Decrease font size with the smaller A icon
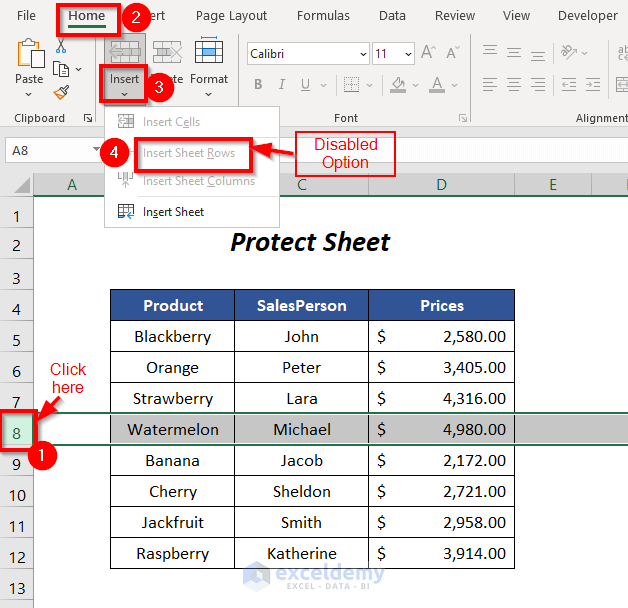 [453, 52]
